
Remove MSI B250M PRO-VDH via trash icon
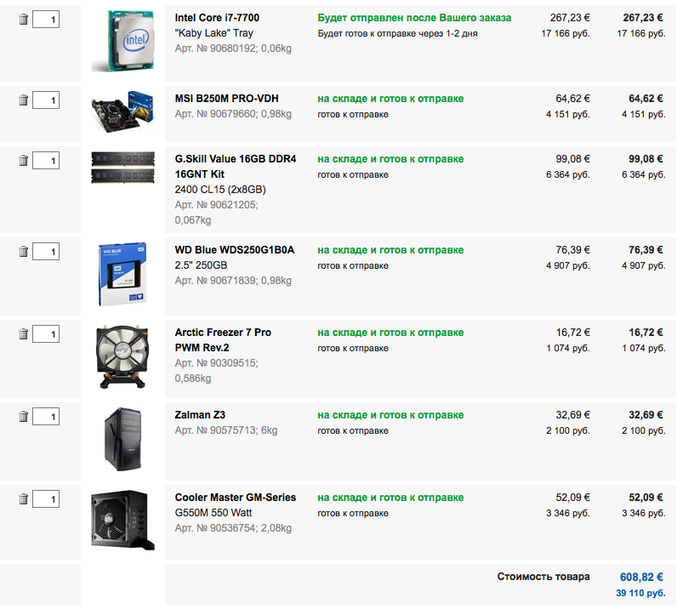click(x=23, y=100)
